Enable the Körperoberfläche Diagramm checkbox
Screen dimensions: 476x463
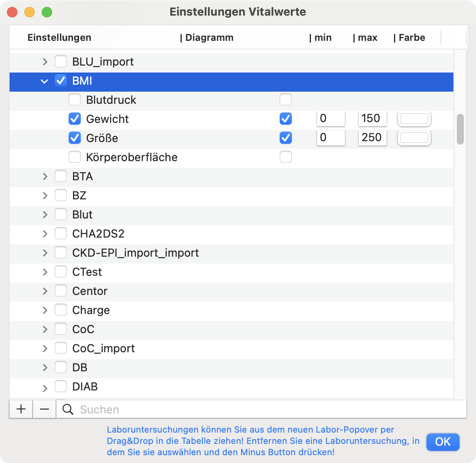coord(286,157)
